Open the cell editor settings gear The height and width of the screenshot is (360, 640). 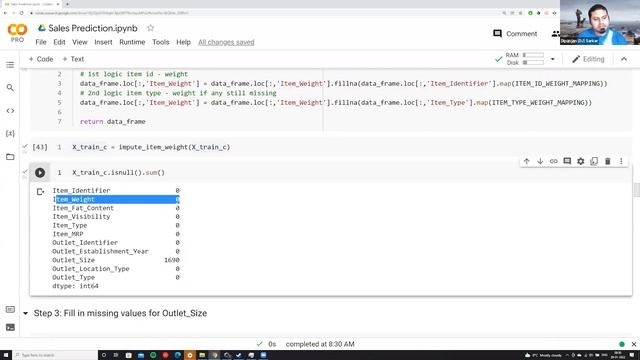coord(580,161)
